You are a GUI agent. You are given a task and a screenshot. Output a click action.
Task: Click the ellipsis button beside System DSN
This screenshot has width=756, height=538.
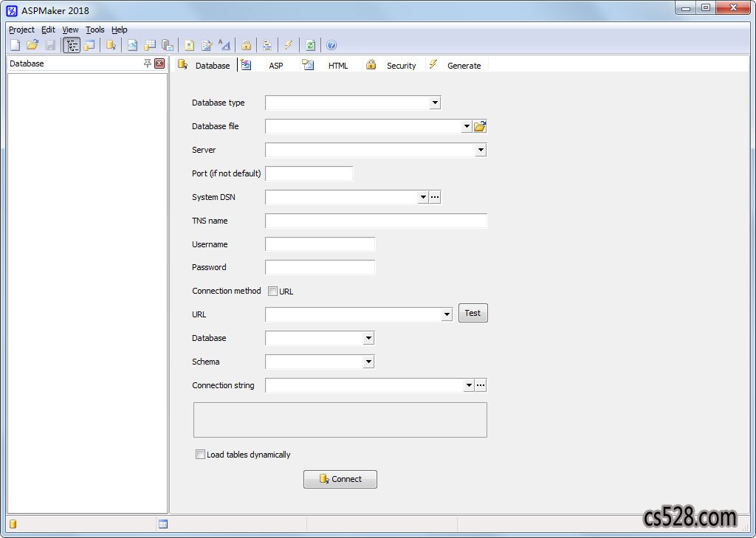click(435, 197)
